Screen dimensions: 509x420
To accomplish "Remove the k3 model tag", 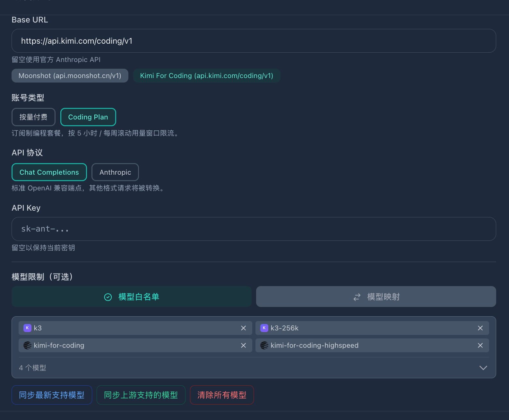I will [243, 328].
